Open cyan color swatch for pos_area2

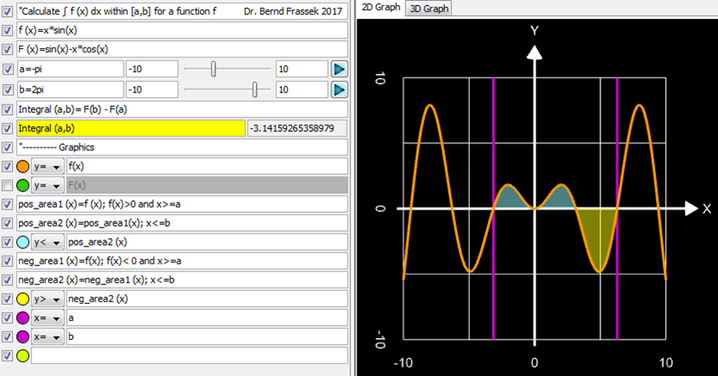[22, 242]
